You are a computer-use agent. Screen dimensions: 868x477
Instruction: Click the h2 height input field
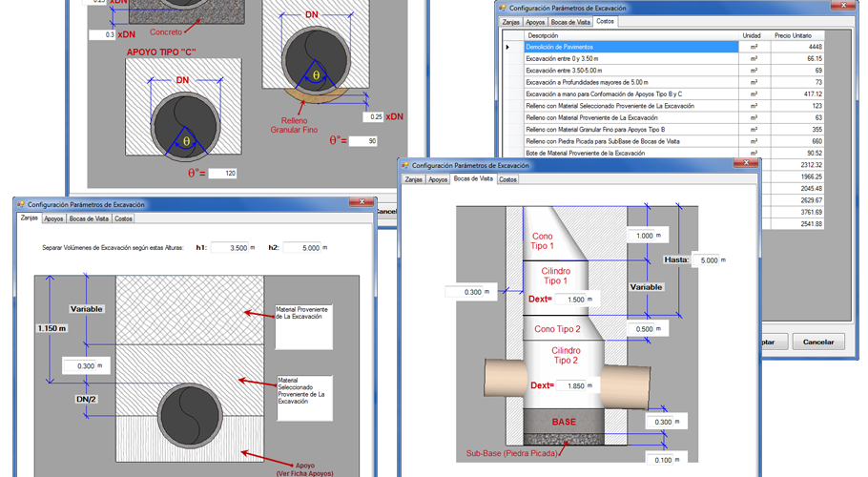[302, 248]
